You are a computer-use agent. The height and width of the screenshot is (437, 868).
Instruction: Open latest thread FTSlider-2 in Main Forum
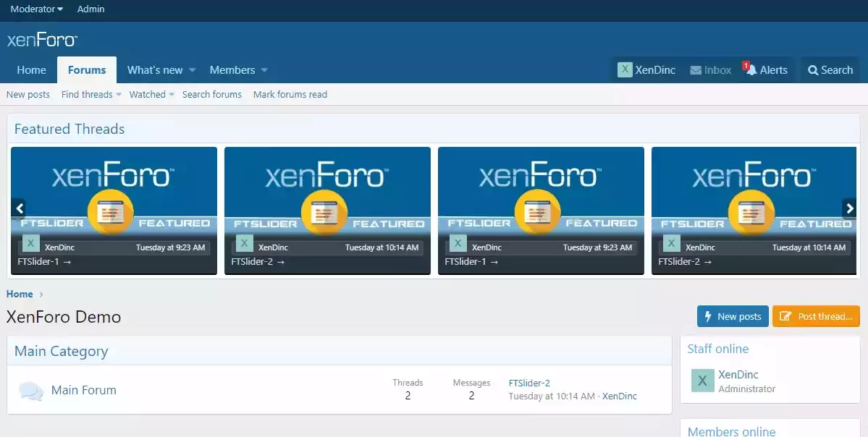click(x=529, y=383)
